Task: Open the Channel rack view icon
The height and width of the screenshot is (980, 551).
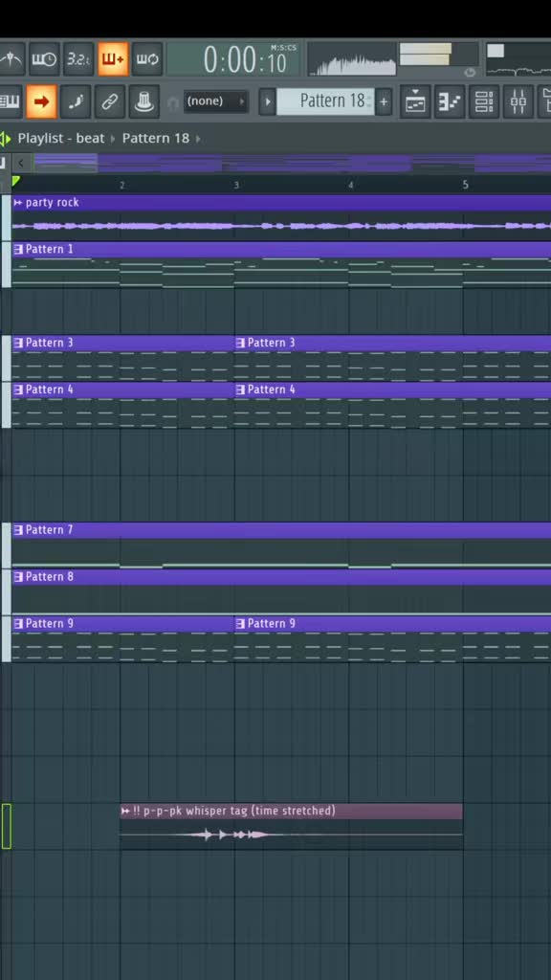Action: [x=484, y=101]
